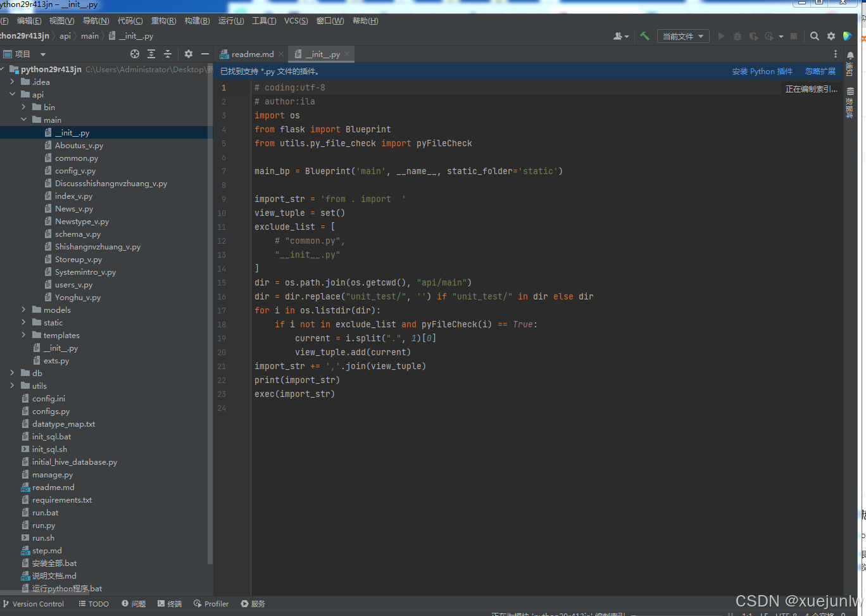Click line 7 in editor gutter

(223, 171)
